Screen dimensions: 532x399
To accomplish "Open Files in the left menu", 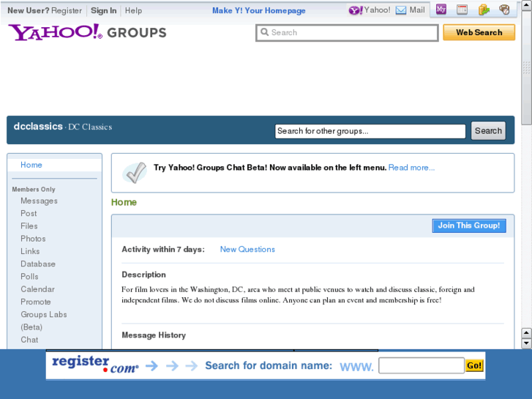I will point(29,225).
